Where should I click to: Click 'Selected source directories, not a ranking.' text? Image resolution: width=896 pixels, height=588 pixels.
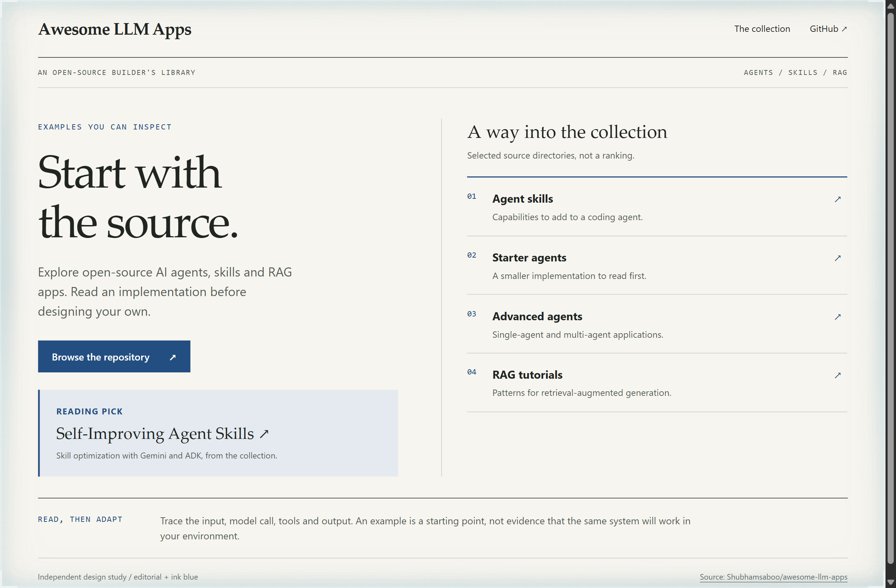[551, 155]
